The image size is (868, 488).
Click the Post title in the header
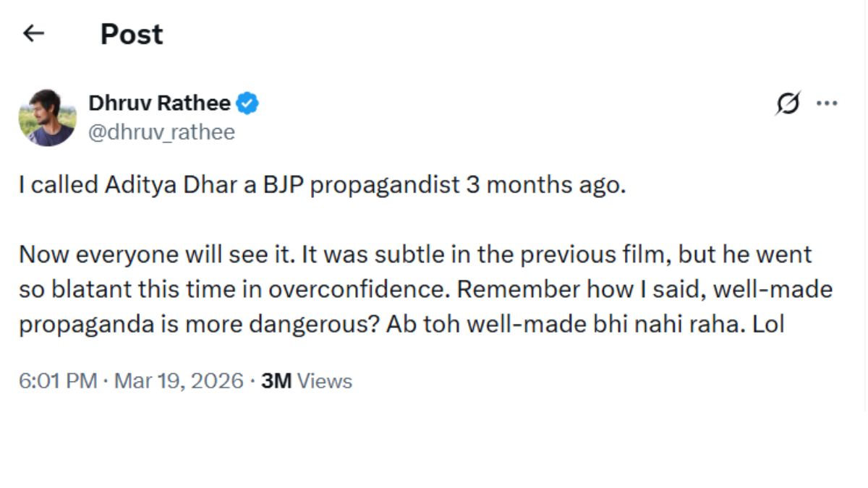pos(131,33)
